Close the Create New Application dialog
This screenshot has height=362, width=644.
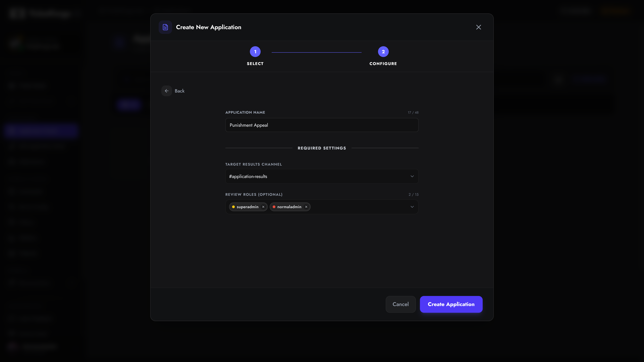pyautogui.click(x=479, y=27)
